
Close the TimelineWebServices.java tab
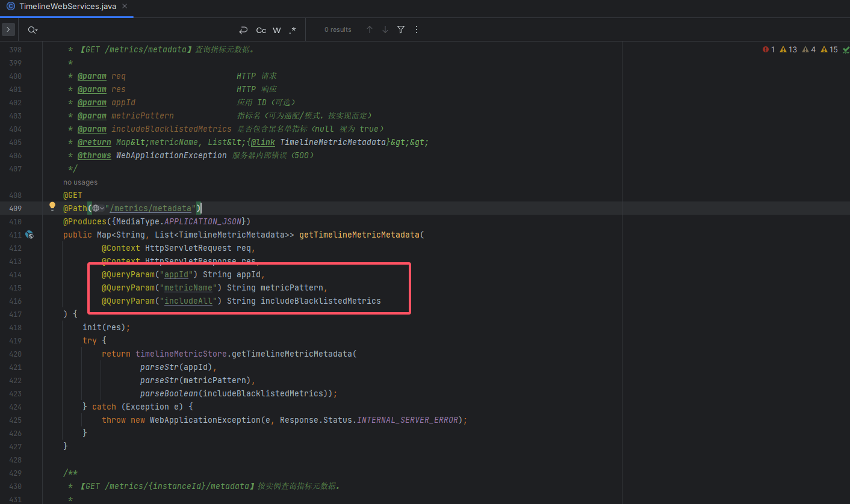coord(124,6)
